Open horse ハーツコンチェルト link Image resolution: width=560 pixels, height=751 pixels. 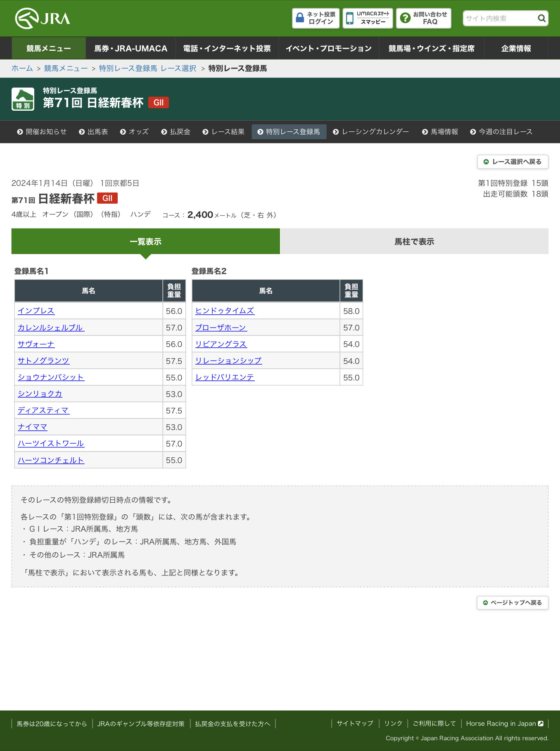click(x=51, y=460)
